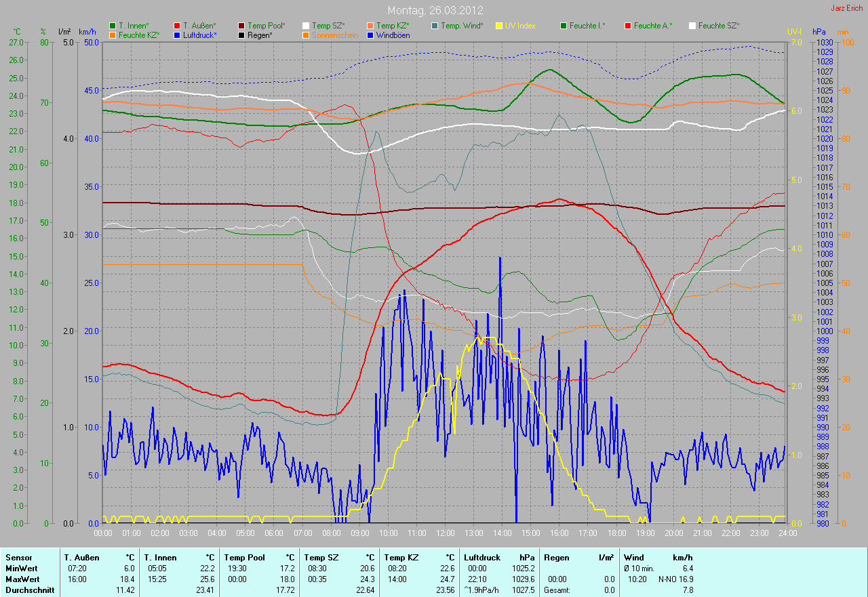Click the teal Temp. Wind legend square
The height and width of the screenshot is (597, 868).
click(435, 26)
